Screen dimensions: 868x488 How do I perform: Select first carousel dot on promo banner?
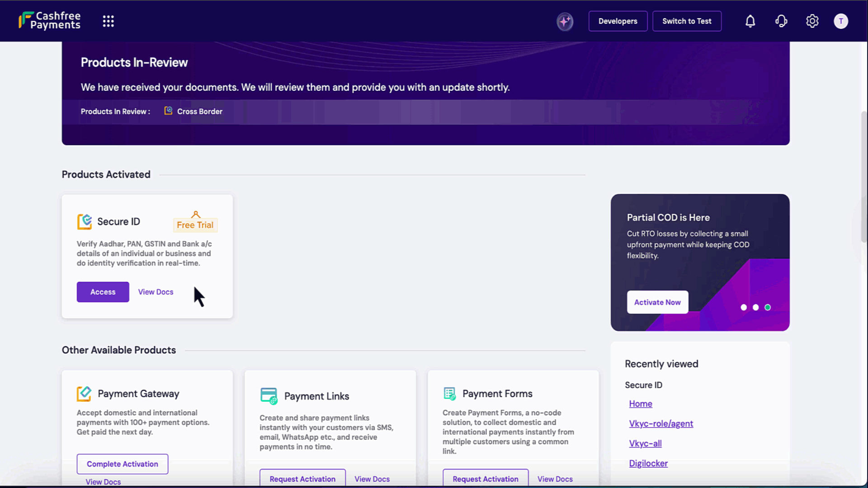[x=744, y=307]
